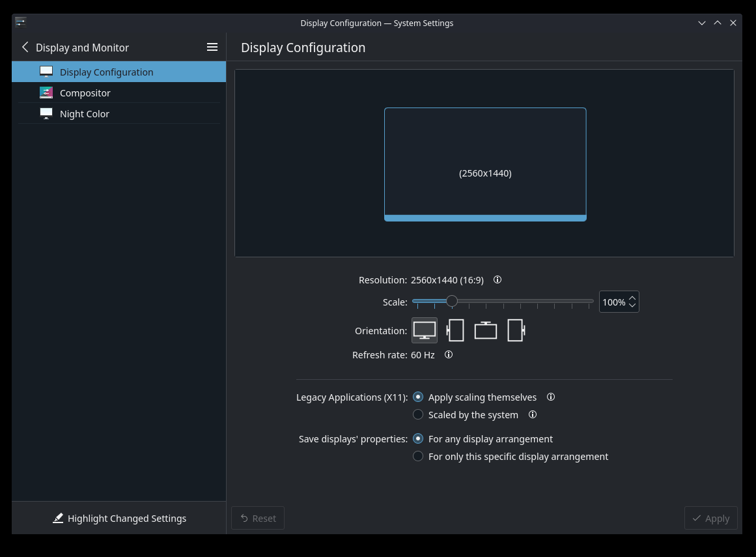Click the Compositor sidebar icon

[46, 93]
